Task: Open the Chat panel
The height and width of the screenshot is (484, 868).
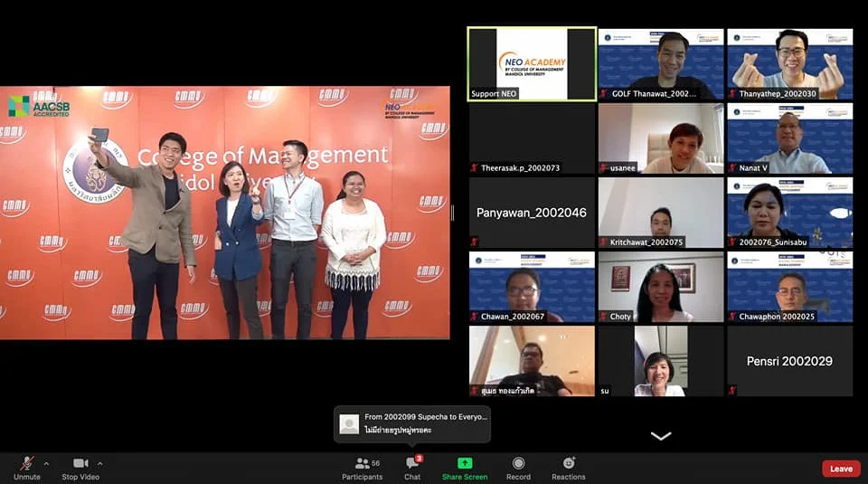Action: [x=412, y=468]
